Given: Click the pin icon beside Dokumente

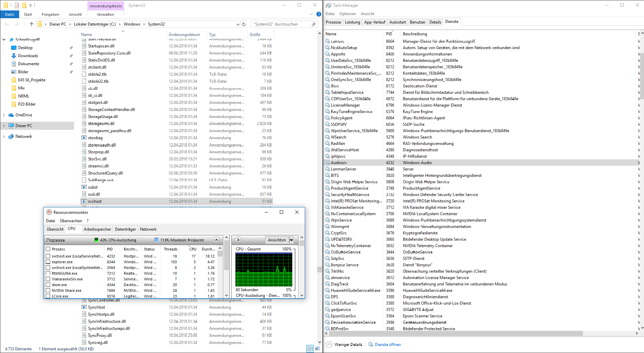Looking at the screenshot, I should 71,64.
